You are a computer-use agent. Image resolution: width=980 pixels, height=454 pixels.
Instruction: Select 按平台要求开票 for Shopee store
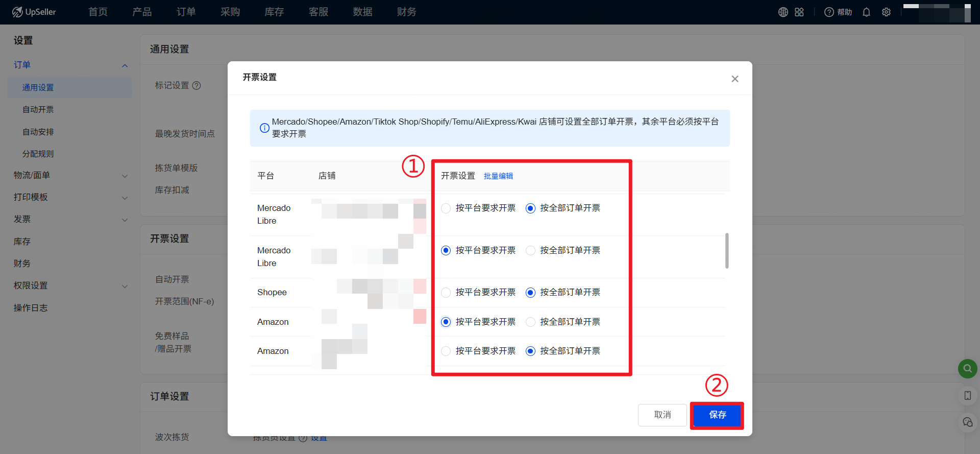[x=446, y=293]
